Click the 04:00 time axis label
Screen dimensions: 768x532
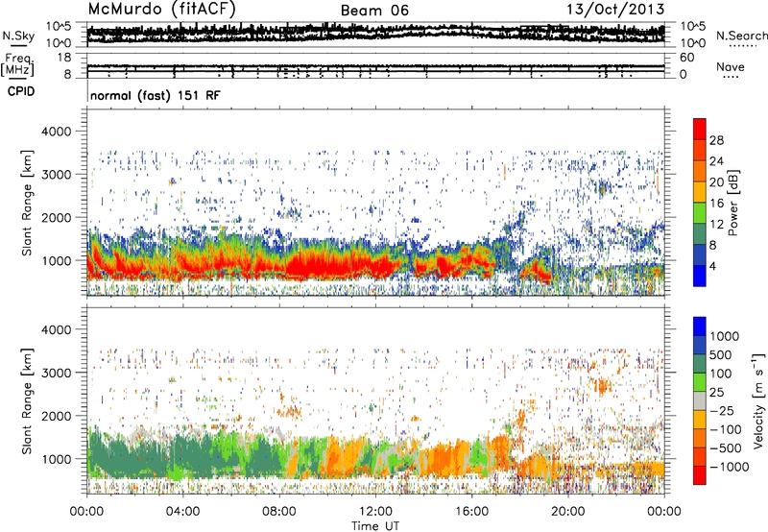coord(182,512)
